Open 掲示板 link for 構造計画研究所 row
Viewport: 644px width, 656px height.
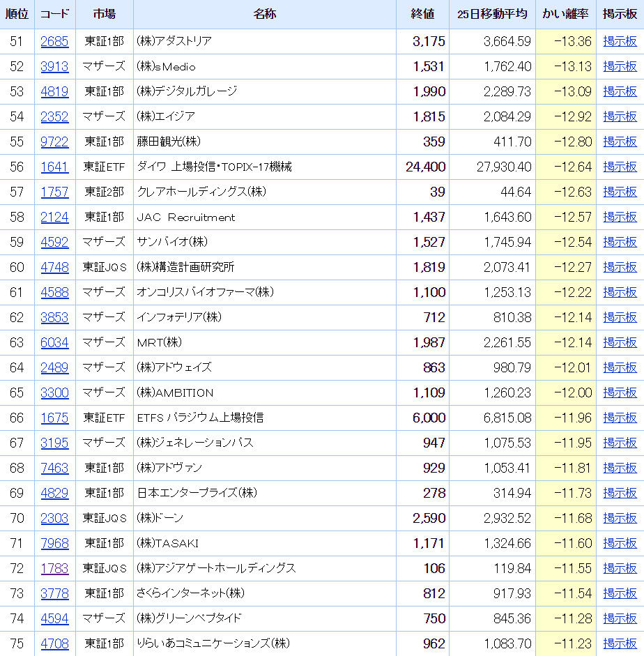tap(620, 267)
